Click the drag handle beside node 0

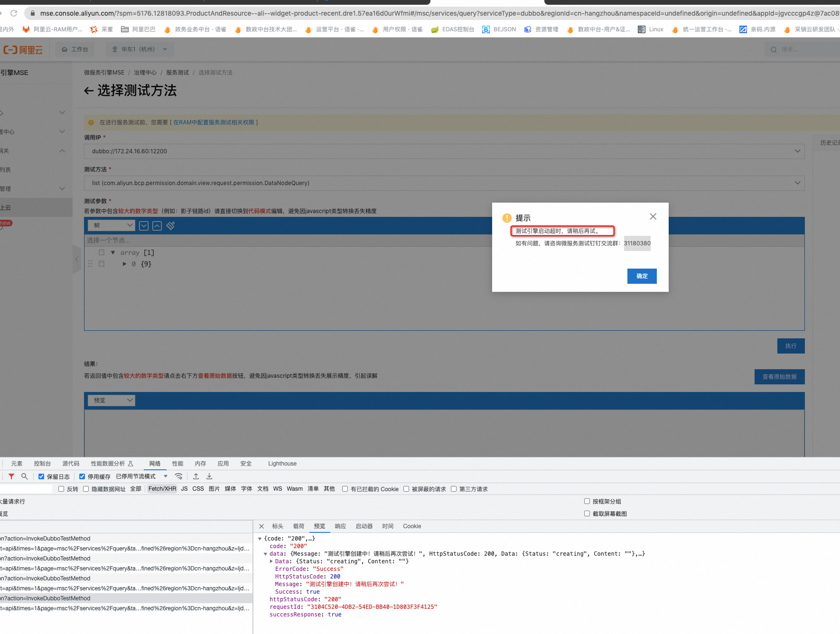(90, 264)
